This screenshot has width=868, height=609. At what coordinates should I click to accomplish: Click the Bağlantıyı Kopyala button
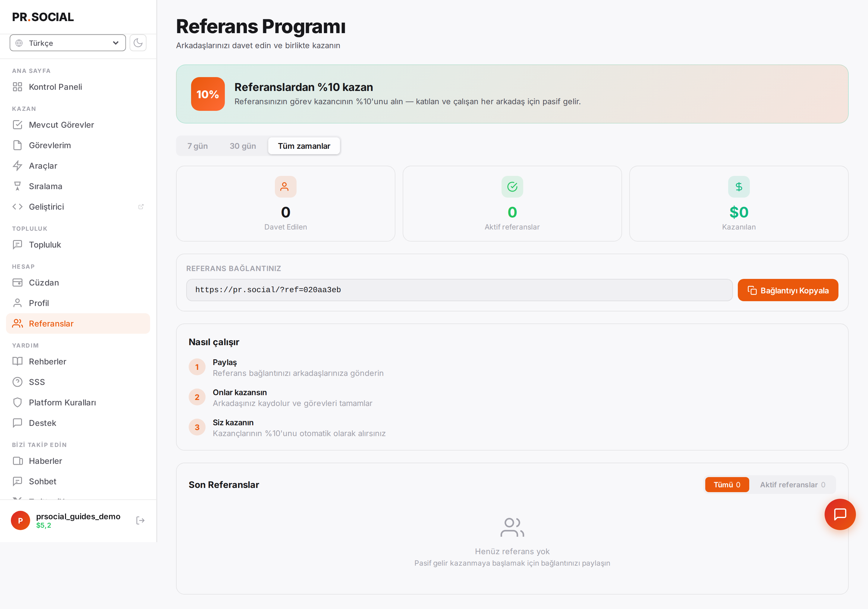tap(788, 290)
